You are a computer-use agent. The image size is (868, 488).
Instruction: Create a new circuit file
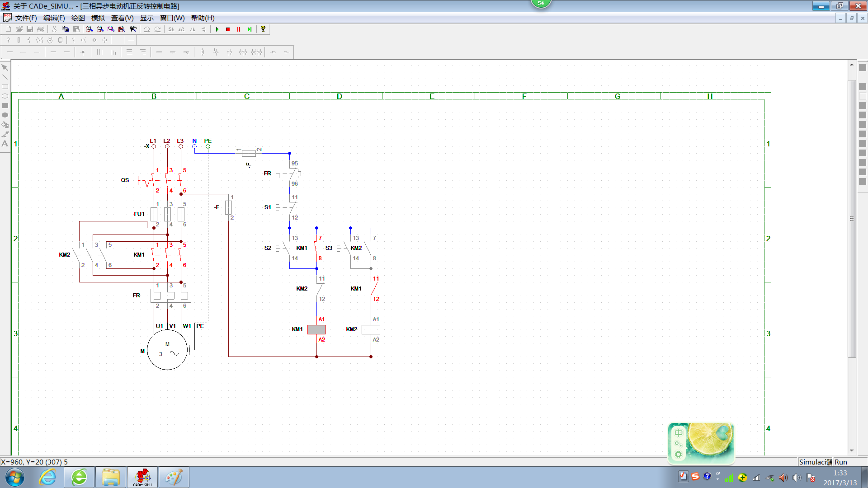9,29
